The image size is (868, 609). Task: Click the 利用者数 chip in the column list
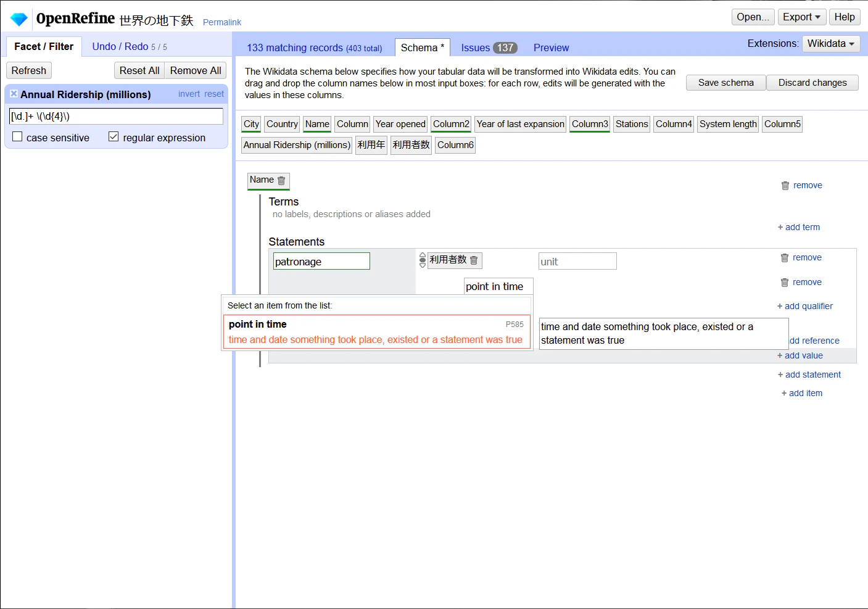[x=411, y=145]
